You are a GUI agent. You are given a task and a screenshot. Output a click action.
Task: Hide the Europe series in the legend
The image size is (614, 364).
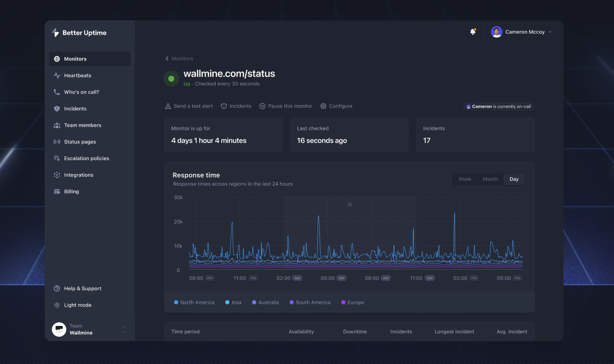point(352,302)
